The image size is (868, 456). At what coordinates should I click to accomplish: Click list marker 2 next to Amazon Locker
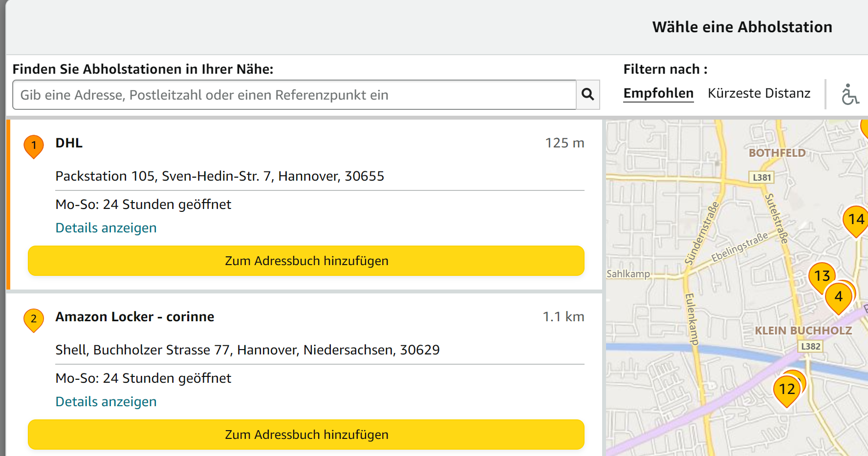tap(34, 320)
